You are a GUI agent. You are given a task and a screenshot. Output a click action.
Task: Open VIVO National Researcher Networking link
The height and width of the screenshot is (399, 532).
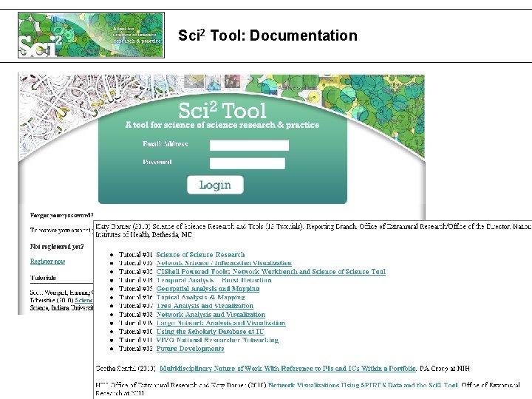(x=217, y=340)
